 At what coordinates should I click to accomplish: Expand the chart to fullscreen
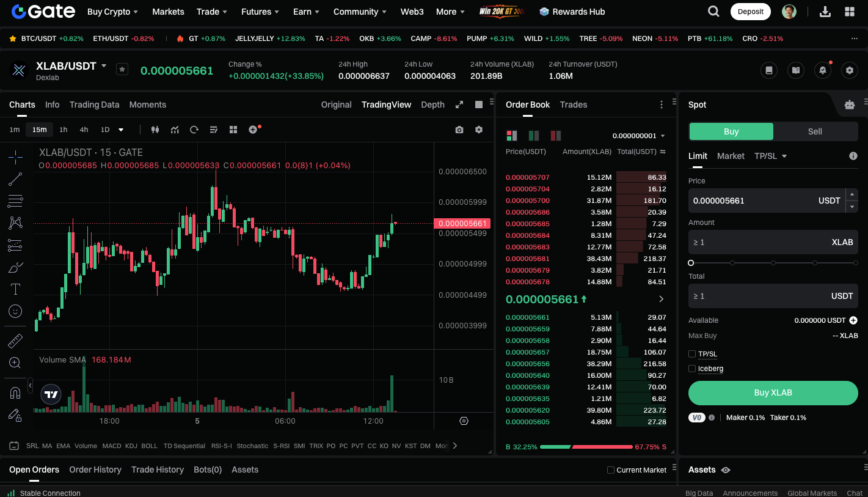(x=459, y=105)
